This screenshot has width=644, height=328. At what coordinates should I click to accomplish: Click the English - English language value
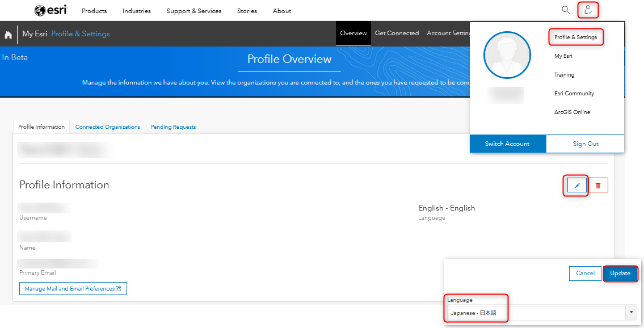[x=447, y=208]
